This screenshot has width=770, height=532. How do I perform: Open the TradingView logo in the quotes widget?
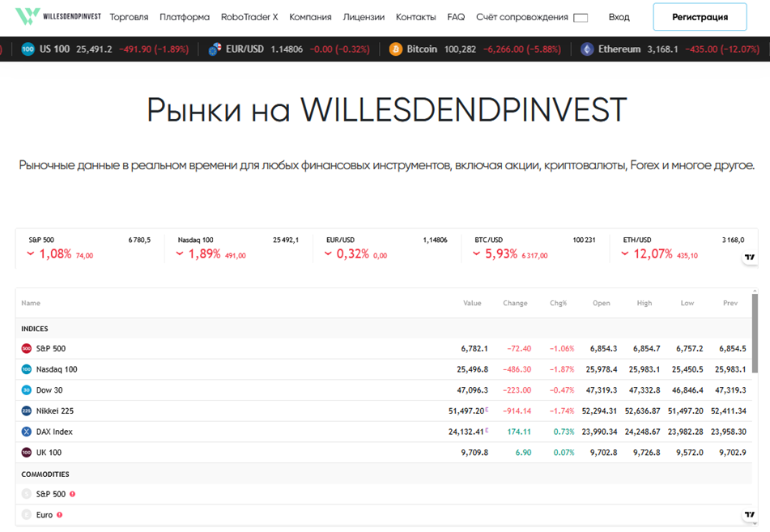[749, 257]
